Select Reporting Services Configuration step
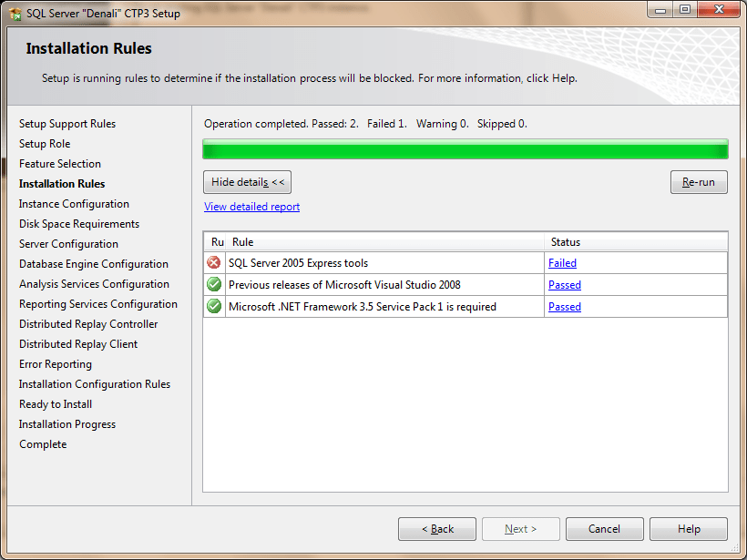Viewport: 747px width, 560px height. (98, 304)
